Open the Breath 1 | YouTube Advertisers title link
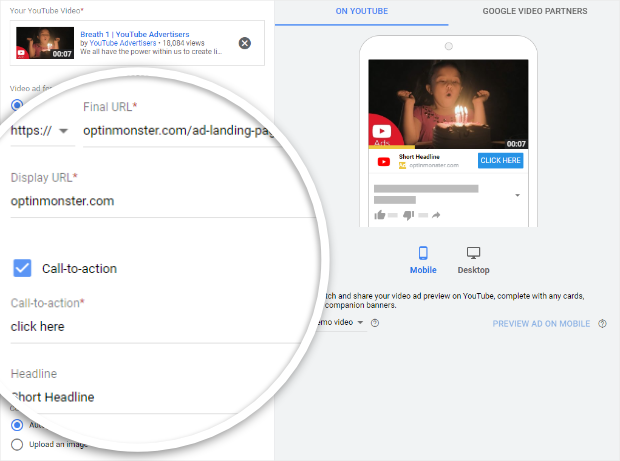The image size is (620, 461). (x=134, y=34)
